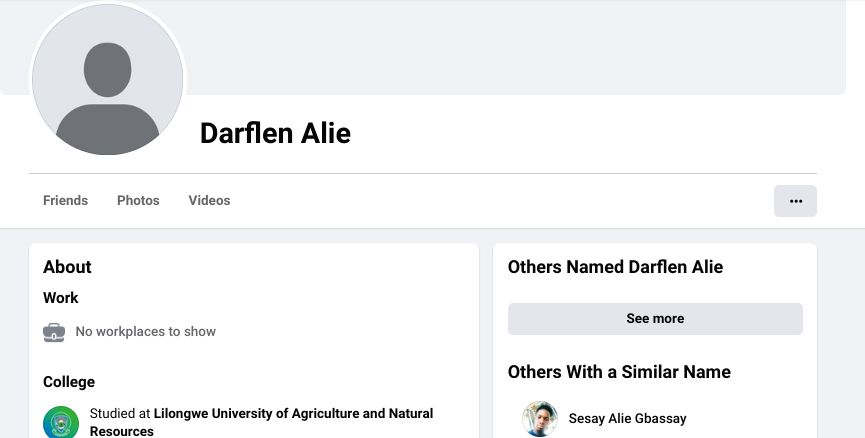Open the three-dots more options menu
Screen dimensions: 865x438
[x=795, y=201]
